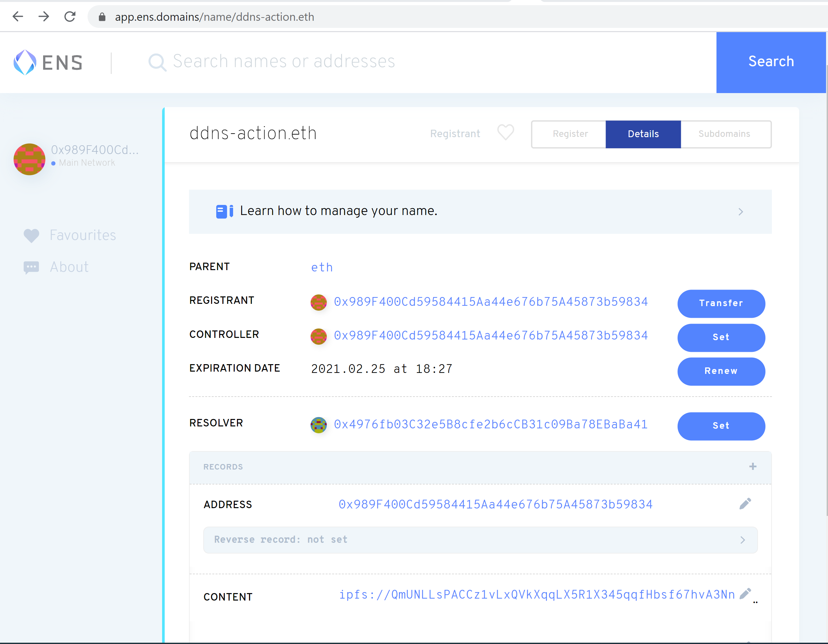Click Set button for Controller

tap(721, 338)
